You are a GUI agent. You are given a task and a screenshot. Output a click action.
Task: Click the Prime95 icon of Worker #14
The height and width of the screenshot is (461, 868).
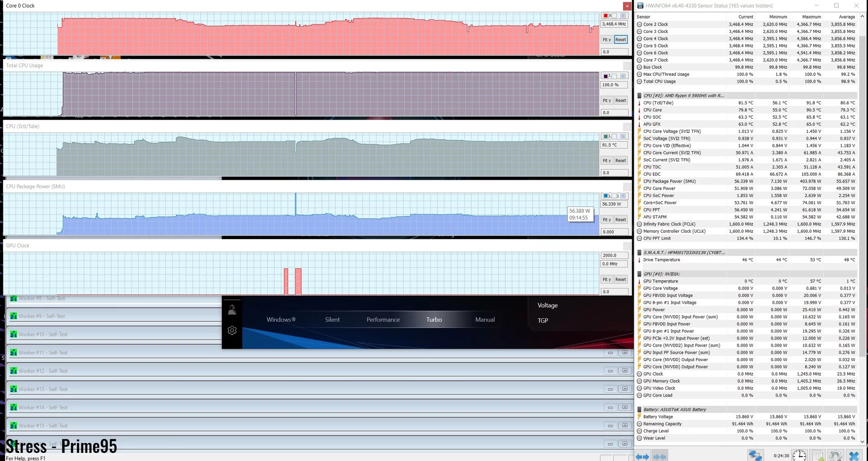click(14, 407)
